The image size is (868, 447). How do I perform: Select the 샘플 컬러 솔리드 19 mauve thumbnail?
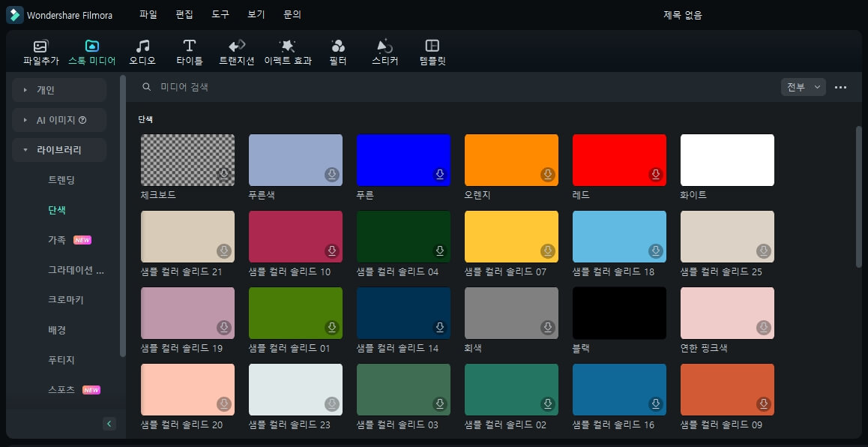tap(187, 313)
